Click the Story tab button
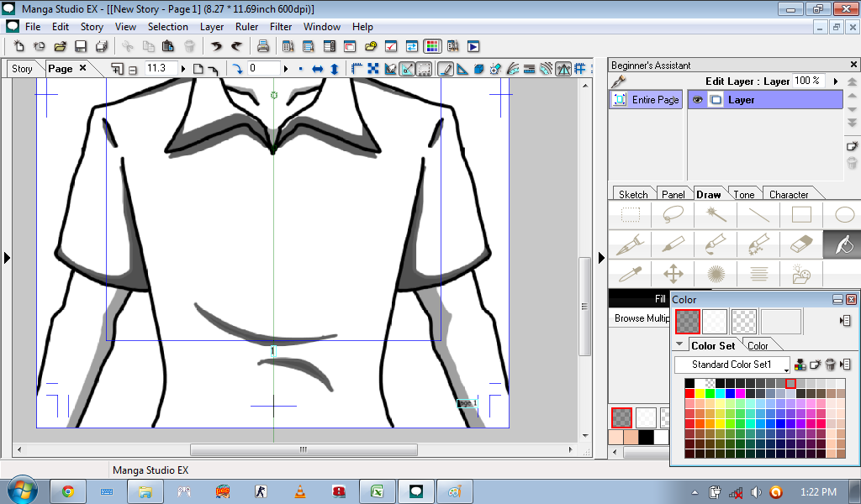861x504 pixels. pyautogui.click(x=22, y=69)
